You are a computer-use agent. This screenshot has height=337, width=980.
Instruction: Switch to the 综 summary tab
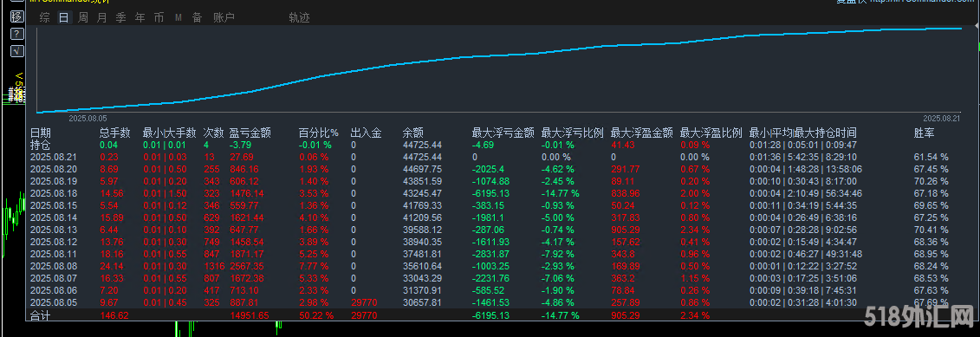pos(44,18)
